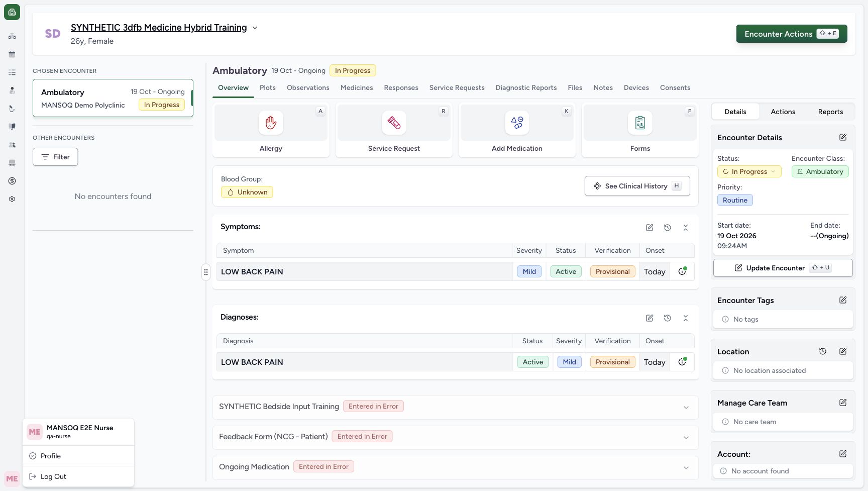Screen dimensions: 868x491
Task: Open the Diagnostic Reports tab
Action: tap(526, 87)
